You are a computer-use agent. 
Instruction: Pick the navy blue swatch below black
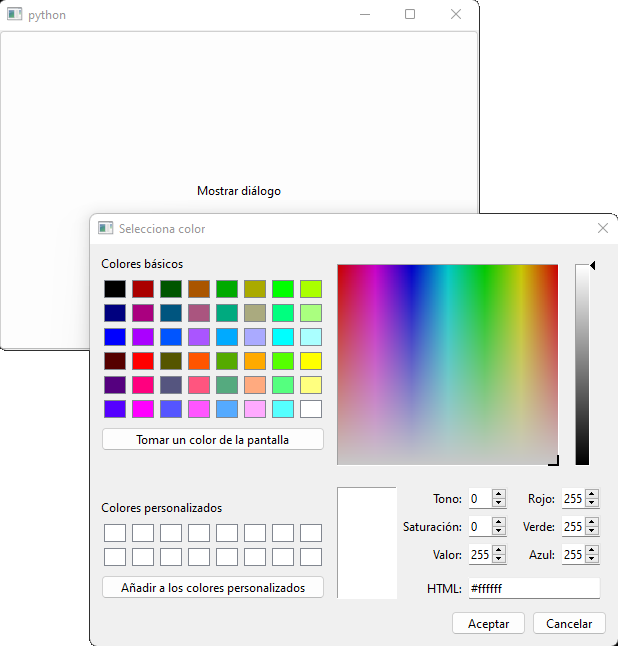click(x=115, y=313)
